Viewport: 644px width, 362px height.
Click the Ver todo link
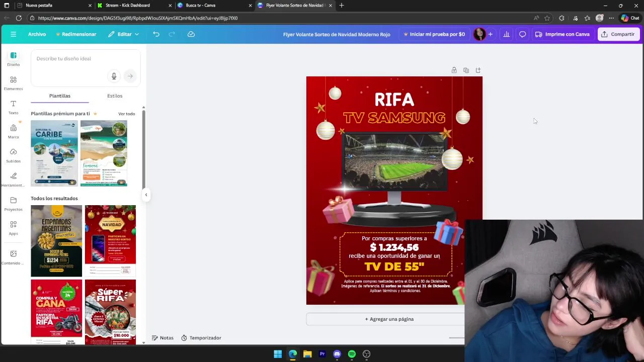[x=127, y=114]
